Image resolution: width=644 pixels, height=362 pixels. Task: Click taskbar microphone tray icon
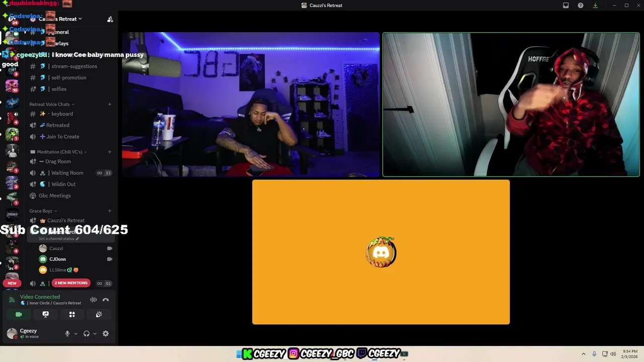[594, 354]
